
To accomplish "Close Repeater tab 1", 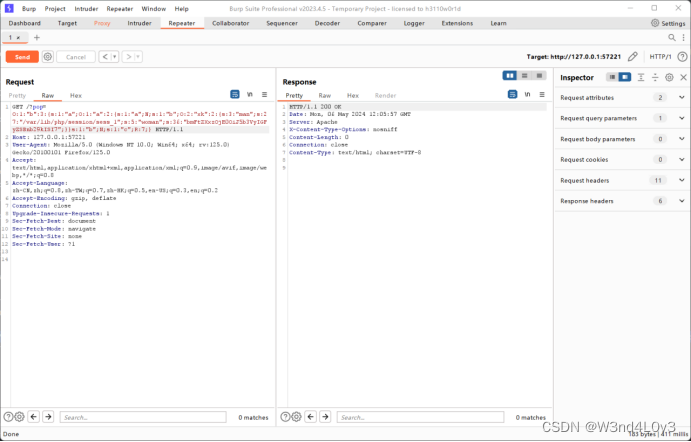I will point(18,38).
